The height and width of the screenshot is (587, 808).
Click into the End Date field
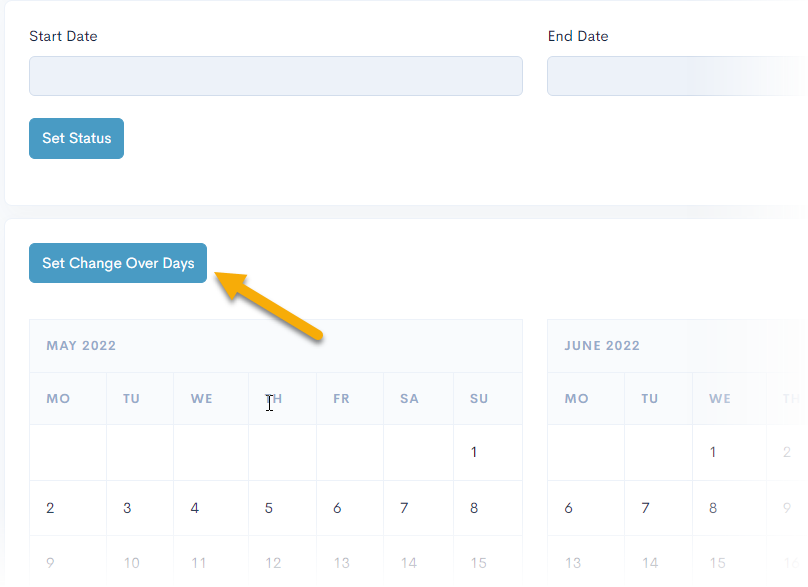pyautogui.click(x=676, y=76)
